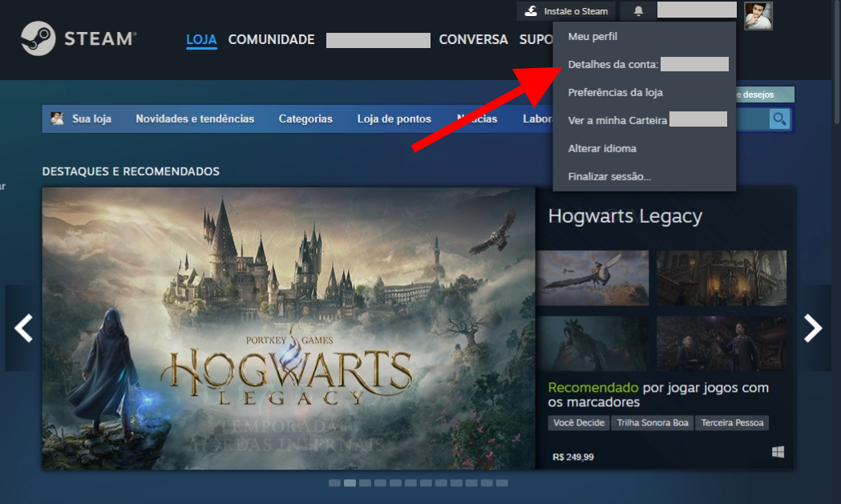
Task: Open the COMUNIDADE top navigation item
Action: [272, 40]
